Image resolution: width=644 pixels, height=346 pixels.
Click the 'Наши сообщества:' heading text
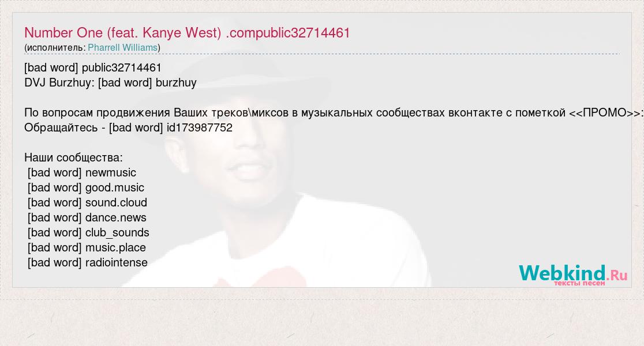pyautogui.click(x=73, y=157)
